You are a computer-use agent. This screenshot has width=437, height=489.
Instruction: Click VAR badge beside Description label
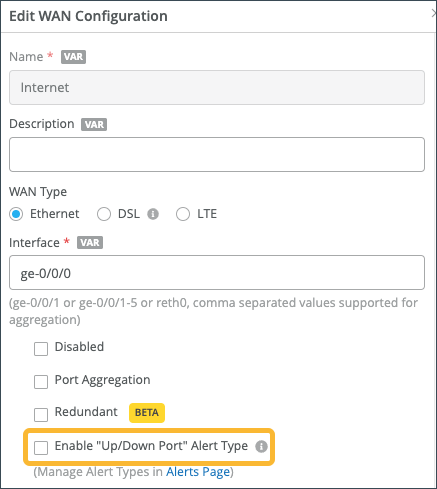pos(94,124)
